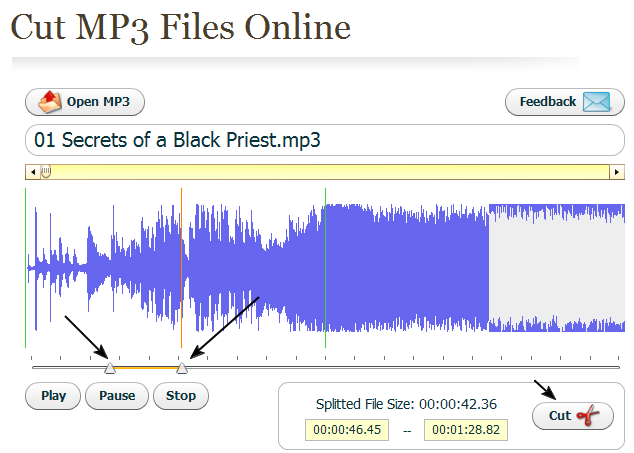Click the right scroll arrow of the waveform scrollbar

pyautogui.click(x=617, y=172)
